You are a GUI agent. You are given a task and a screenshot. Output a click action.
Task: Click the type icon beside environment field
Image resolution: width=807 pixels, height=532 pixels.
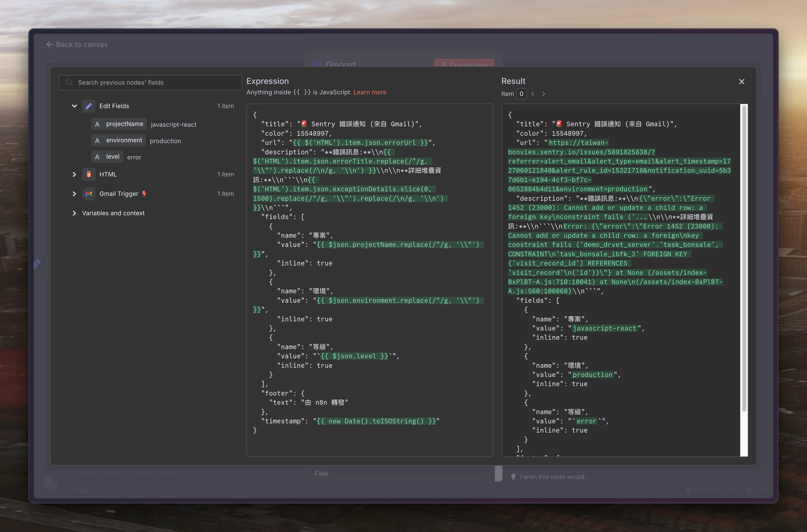point(97,141)
